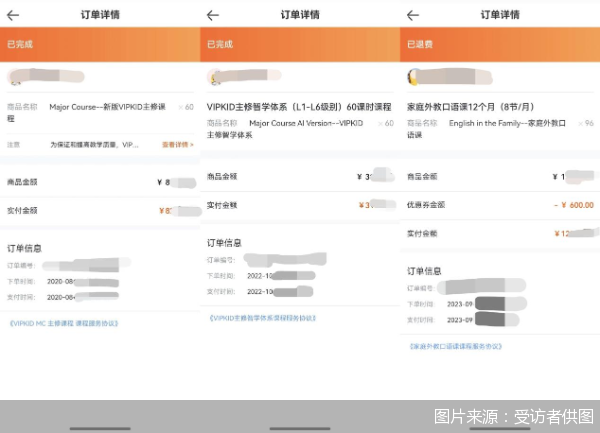Tap back arrow on the VIPKID主修智学体系 order page
The height and width of the screenshot is (433, 600).
(212, 15)
